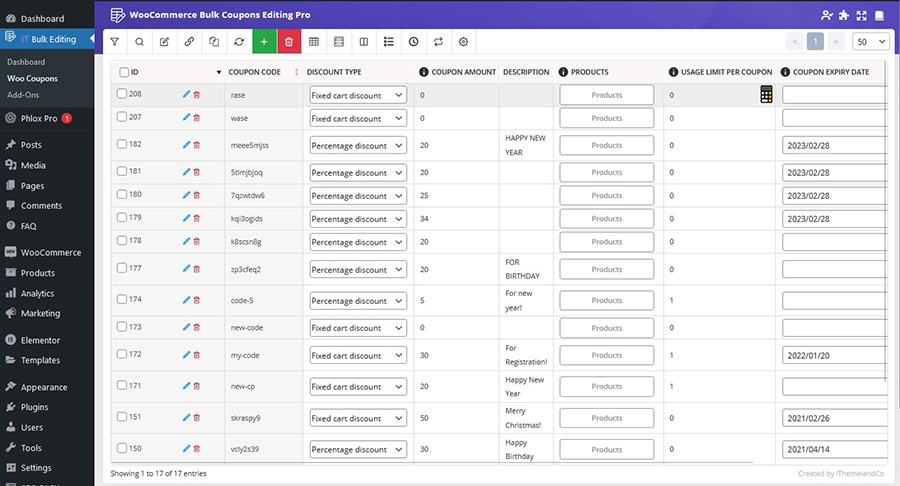Image resolution: width=900 pixels, height=486 pixels.
Task: Select checkbox for coupon 177
Action: pos(122,267)
